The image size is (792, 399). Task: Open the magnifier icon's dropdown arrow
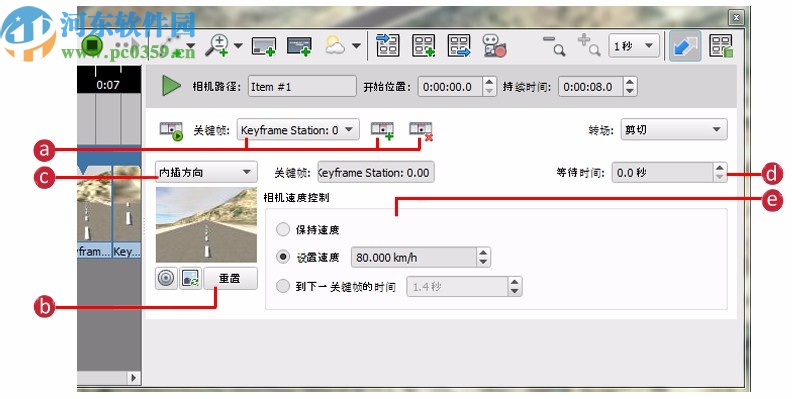238,46
